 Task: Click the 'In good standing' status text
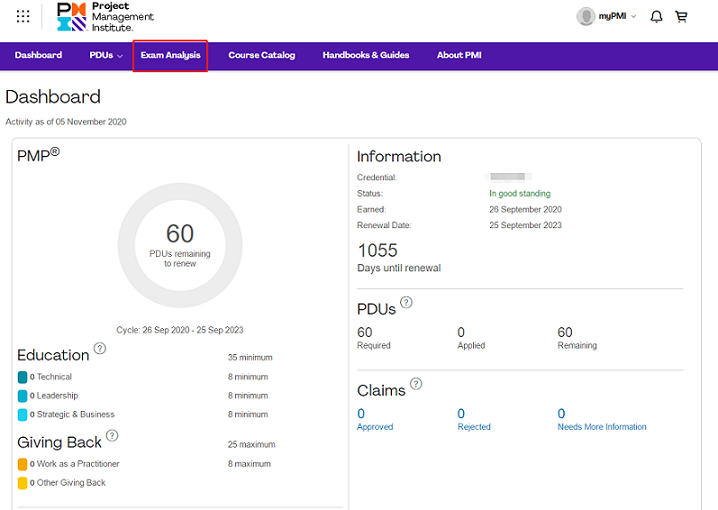pos(520,193)
